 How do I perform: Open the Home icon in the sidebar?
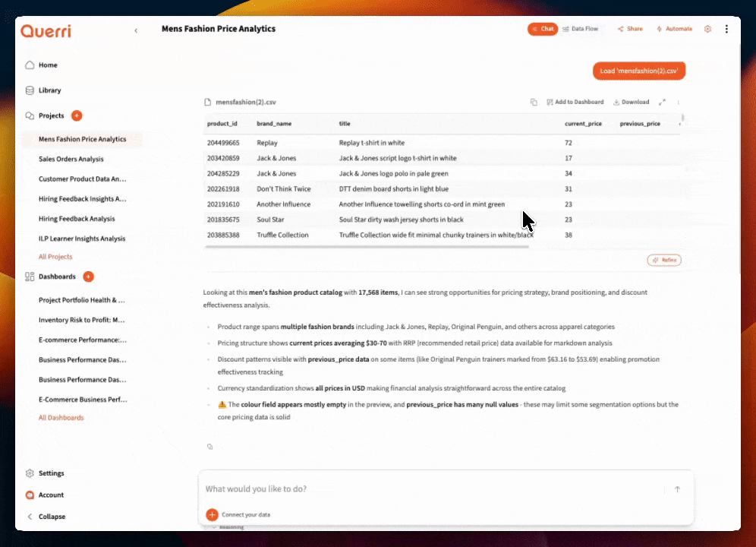pos(30,65)
